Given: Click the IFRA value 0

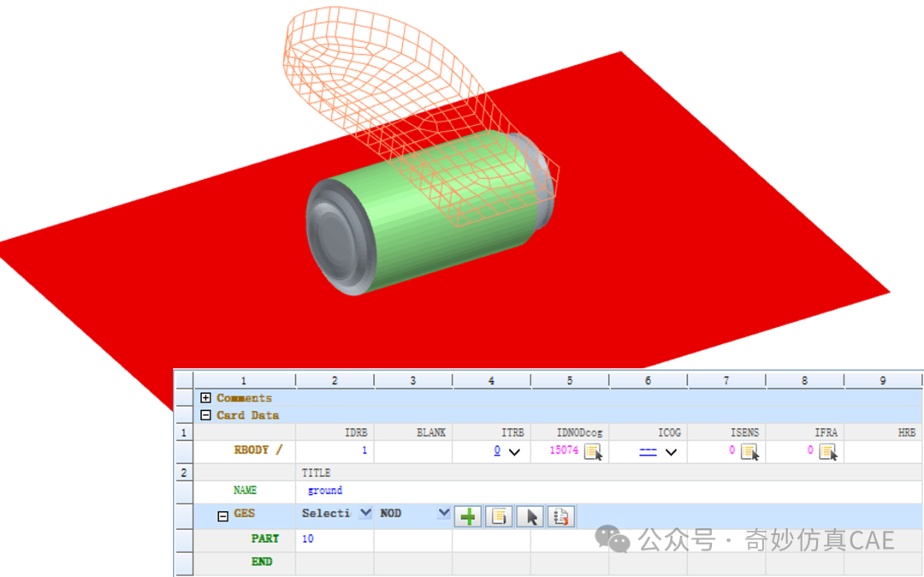Looking at the screenshot, I should (x=810, y=449).
